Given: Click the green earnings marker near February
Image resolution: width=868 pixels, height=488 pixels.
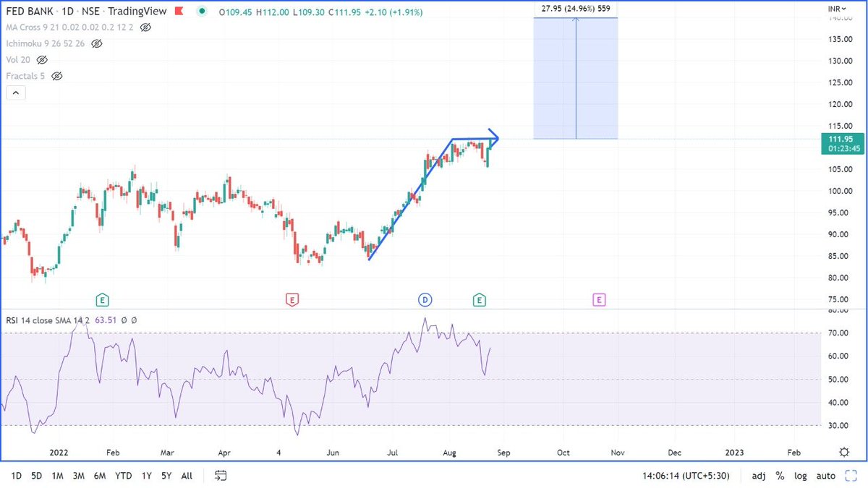Looking at the screenshot, I should (x=103, y=299).
